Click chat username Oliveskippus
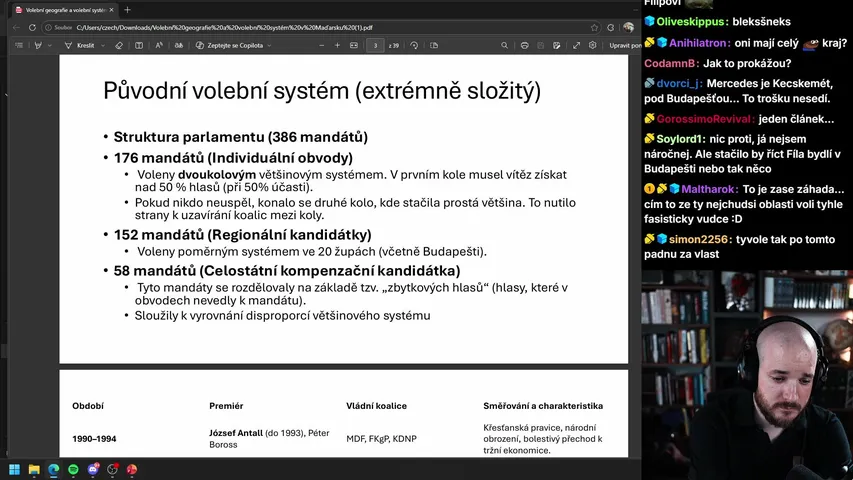Viewport: 853px width, 480px height. point(692,22)
